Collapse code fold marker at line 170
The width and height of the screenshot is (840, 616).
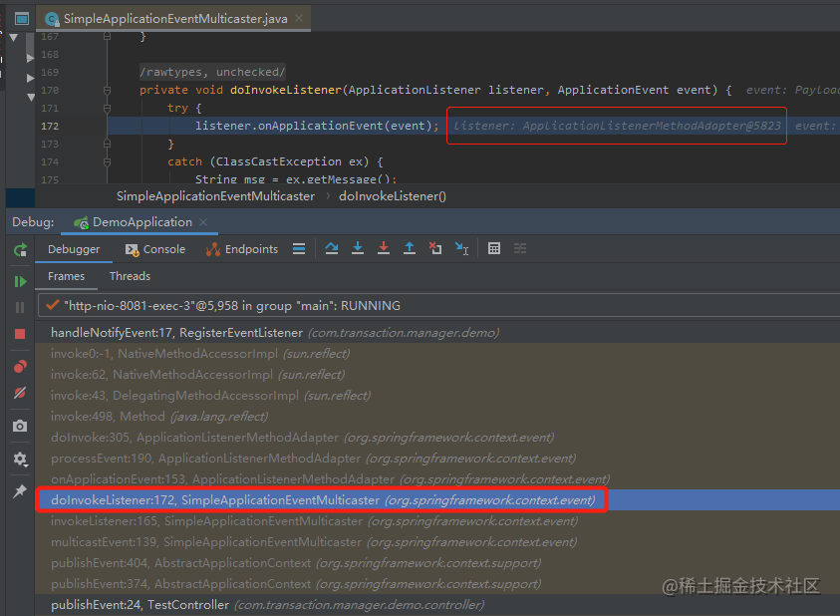pos(108,90)
